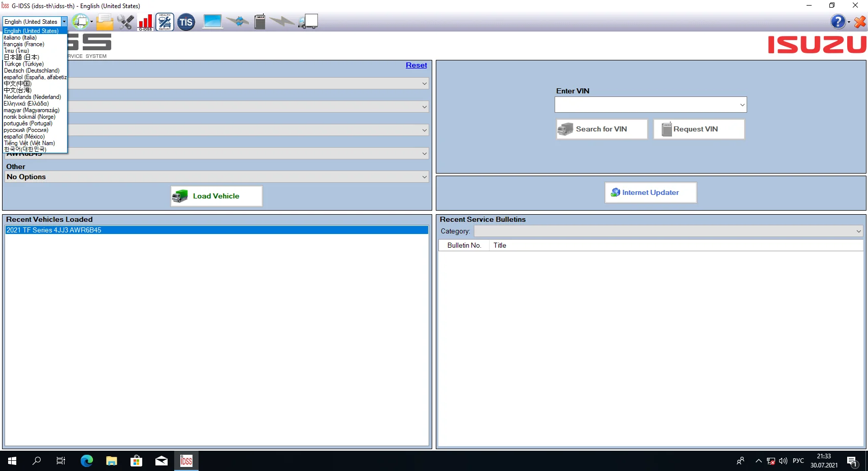Launch TIS from the toolbar
Image resolution: width=868 pixels, height=471 pixels.
(x=186, y=22)
